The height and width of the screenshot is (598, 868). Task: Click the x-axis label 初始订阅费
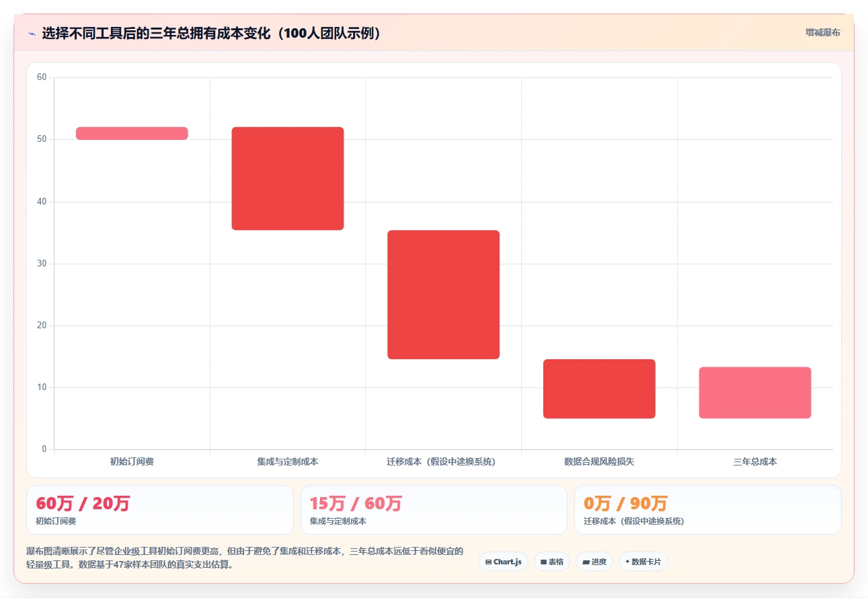point(132,461)
